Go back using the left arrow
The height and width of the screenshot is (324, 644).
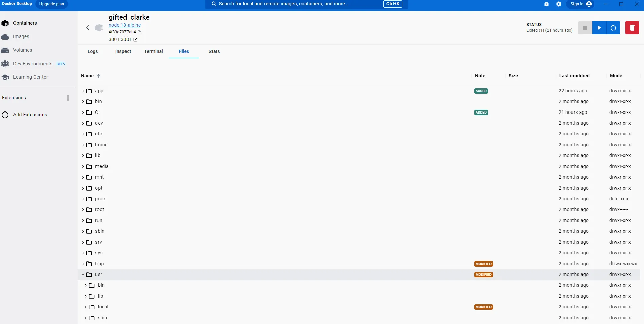[x=88, y=28]
